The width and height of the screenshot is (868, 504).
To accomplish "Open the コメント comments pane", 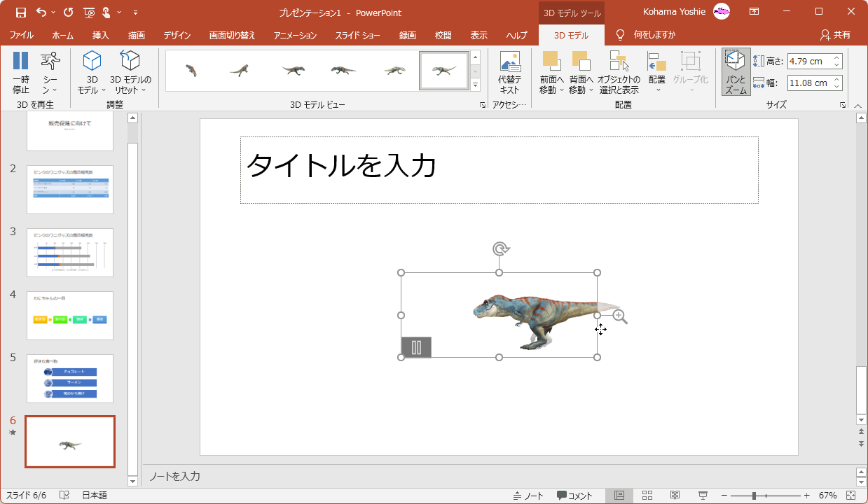I will pos(574,496).
